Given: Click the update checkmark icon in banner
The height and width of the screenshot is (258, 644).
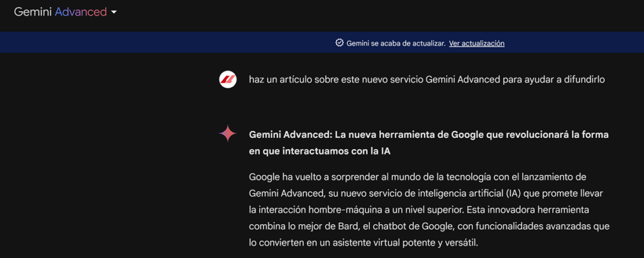Looking at the screenshot, I should 339,43.
